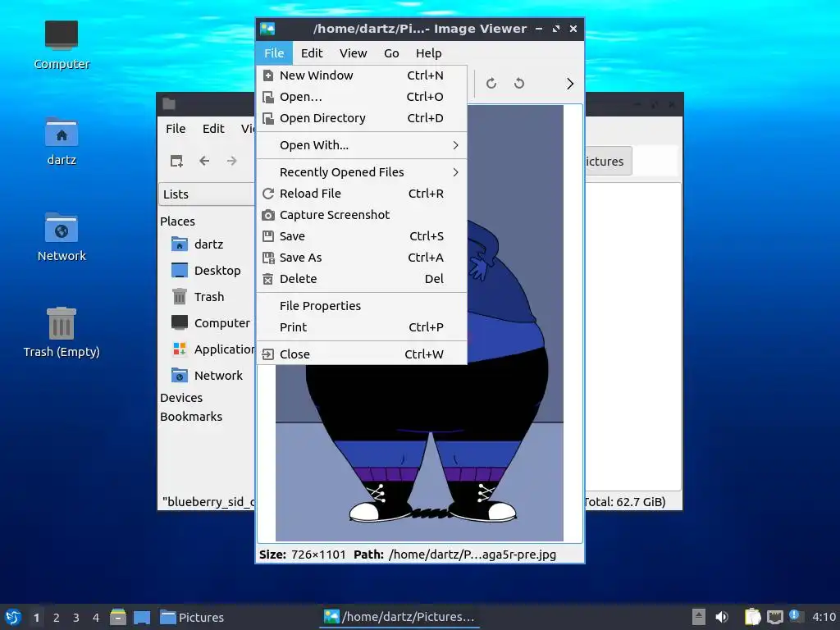Open the application start menu on the panel
The height and width of the screenshot is (630, 840).
13,617
